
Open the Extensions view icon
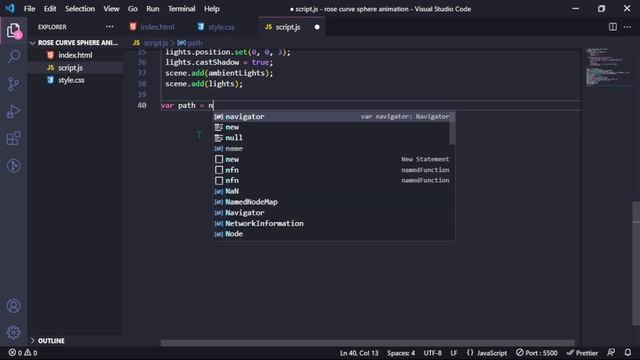point(13,138)
